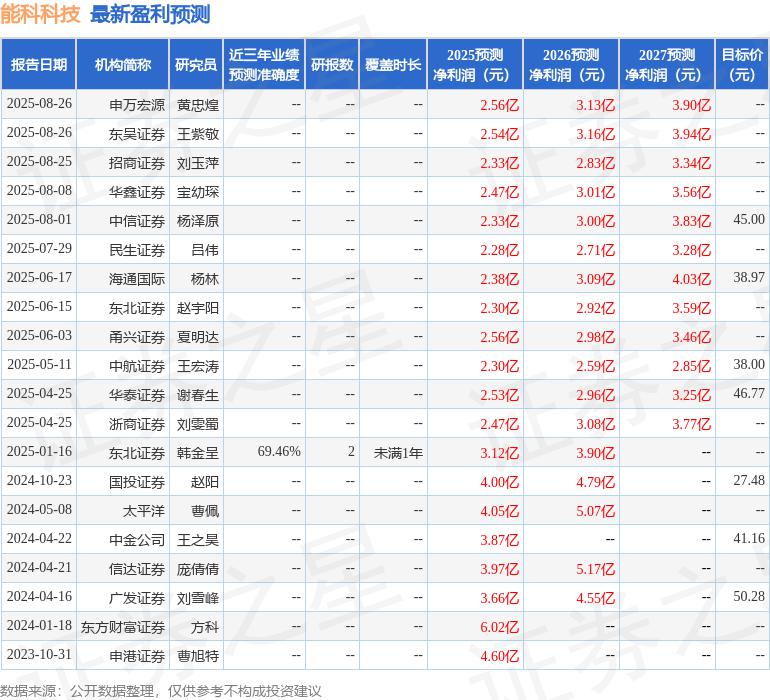
Task: Click the 能科科技 stock name title
Action: 41,14
